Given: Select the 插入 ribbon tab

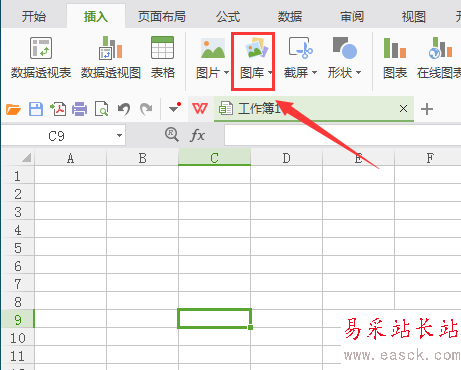Looking at the screenshot, I should point(96,16).
